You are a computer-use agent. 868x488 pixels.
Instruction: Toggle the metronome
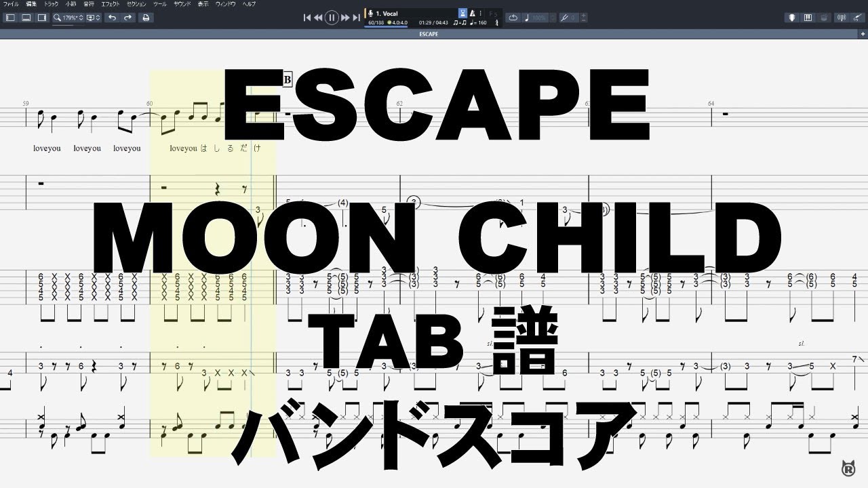473,13
